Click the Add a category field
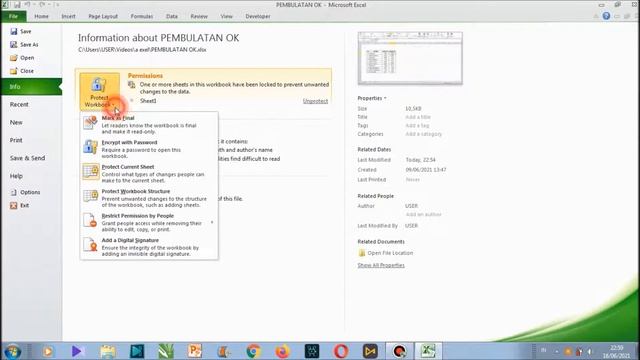640x360 pixels. click(x=423, y=134)
